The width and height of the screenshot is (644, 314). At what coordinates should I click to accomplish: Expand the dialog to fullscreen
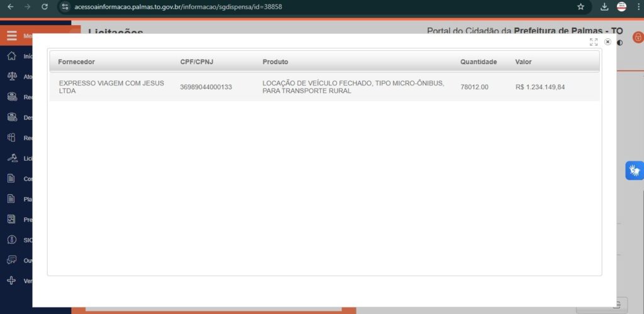594,42
